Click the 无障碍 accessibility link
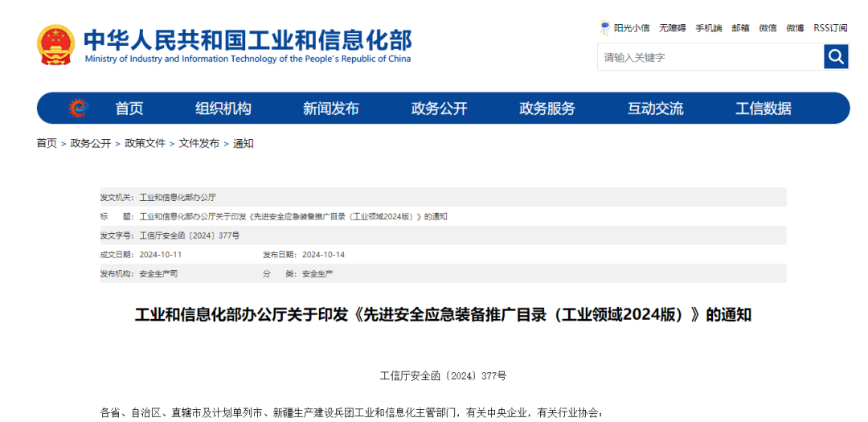This screenshot has width=868, height=422. 673,28
